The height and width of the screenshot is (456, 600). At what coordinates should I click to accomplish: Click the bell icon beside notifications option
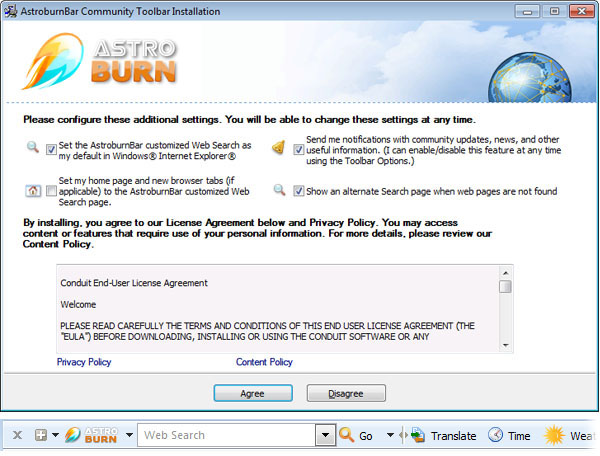point(279,147)
